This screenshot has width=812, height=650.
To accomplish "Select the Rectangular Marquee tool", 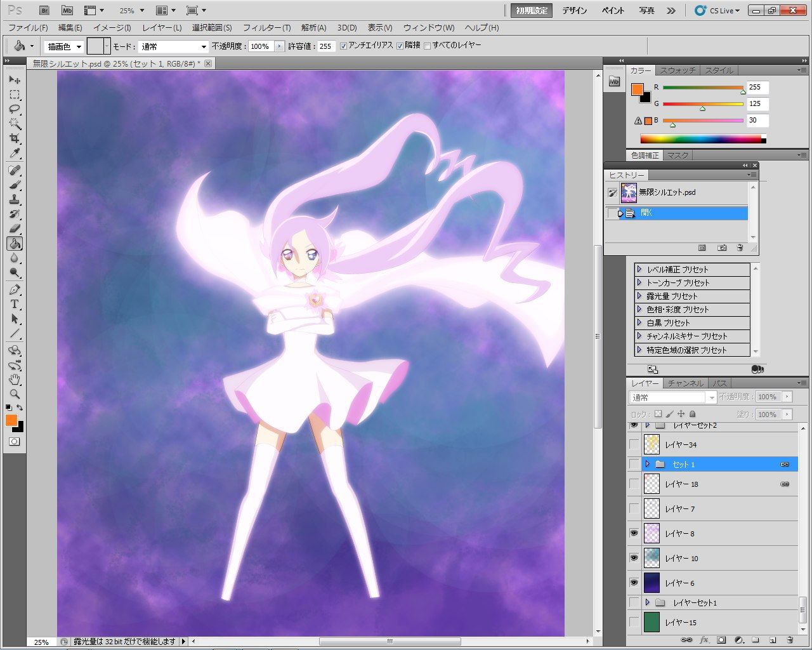I will point(15,95).
